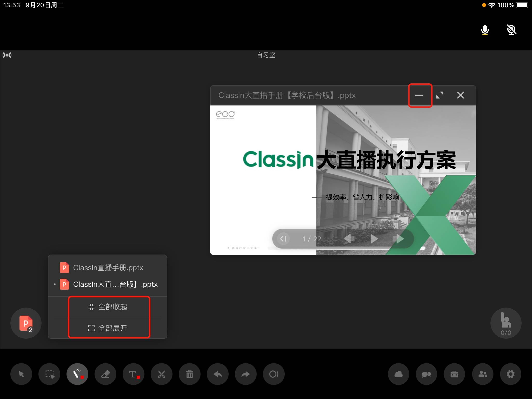Collapse all windows with 全部收起
This screenshot has height=399, width=532.
(x=108, y=307)
